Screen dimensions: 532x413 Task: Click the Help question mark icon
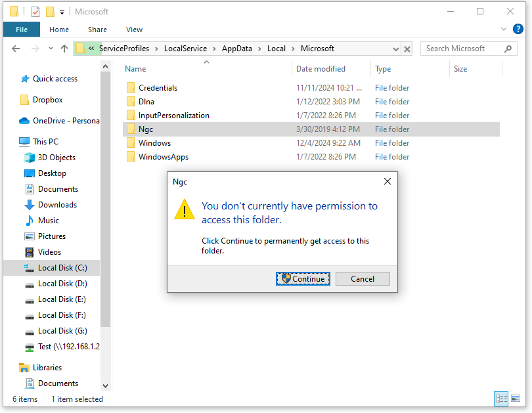coord(518,29)
